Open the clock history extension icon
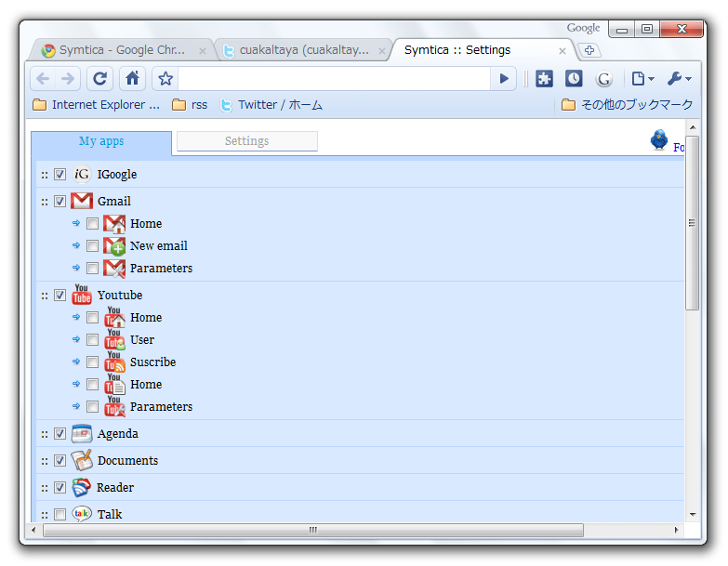 click(574, 78)
